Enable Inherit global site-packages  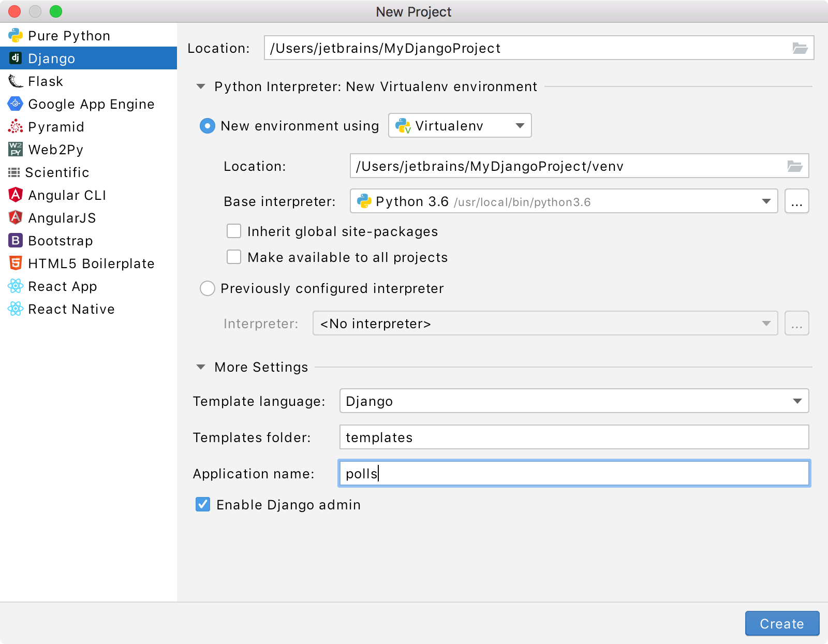(234, 231)
